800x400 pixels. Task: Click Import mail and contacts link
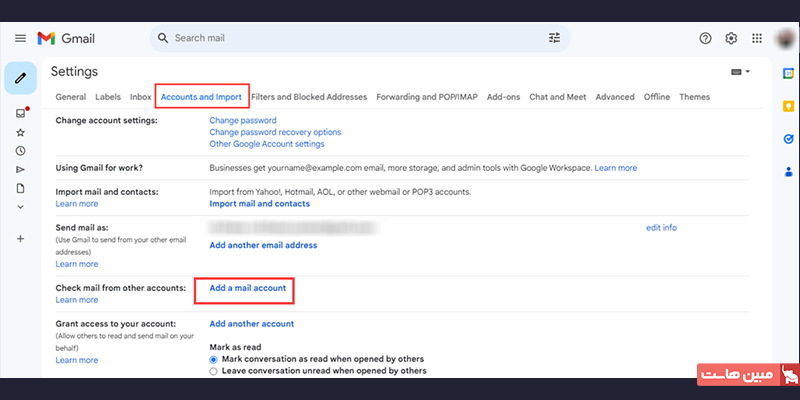coord(260,204)
